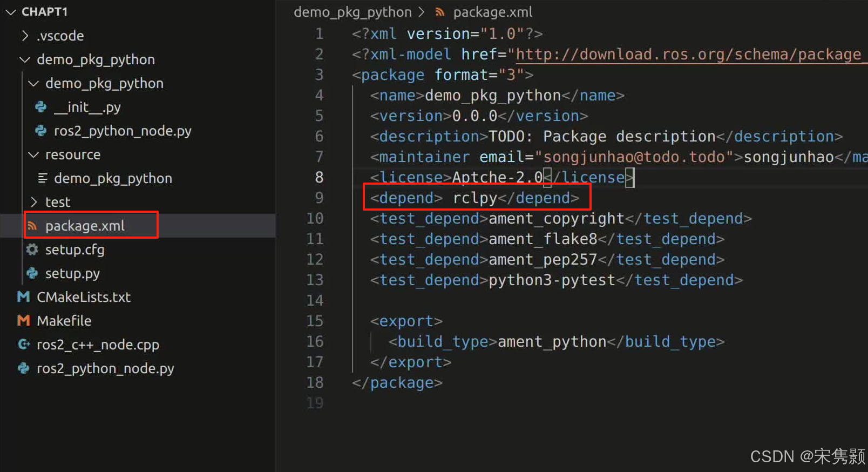Select the resource folder row
Viewport: 868px width, 472px height.
138,154
